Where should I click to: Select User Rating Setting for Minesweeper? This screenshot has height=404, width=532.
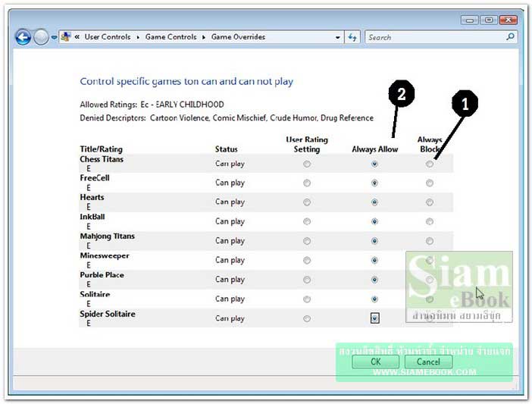coord(307,261)
